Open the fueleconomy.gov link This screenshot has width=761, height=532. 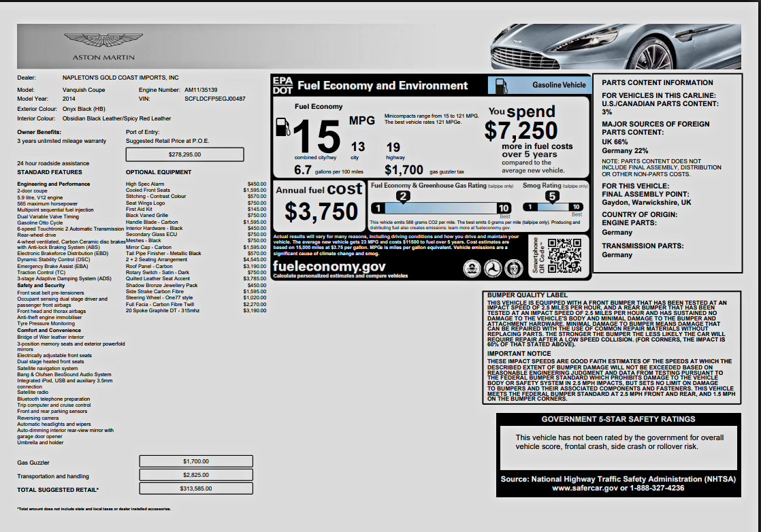pyautogui.click(x=329, y=266)
